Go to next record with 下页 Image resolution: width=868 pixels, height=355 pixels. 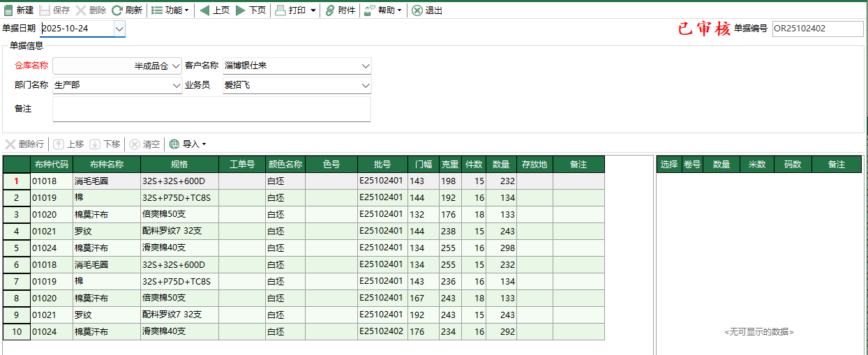[250, 10]
